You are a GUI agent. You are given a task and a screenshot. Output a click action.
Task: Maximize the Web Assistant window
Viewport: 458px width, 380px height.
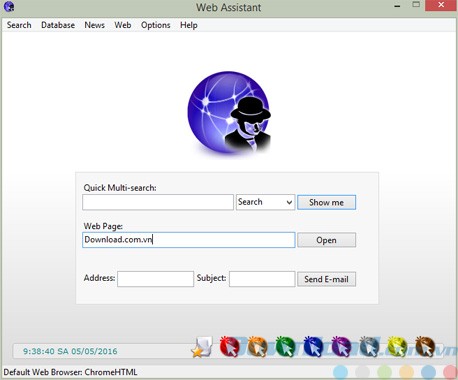tap(416, 5)
